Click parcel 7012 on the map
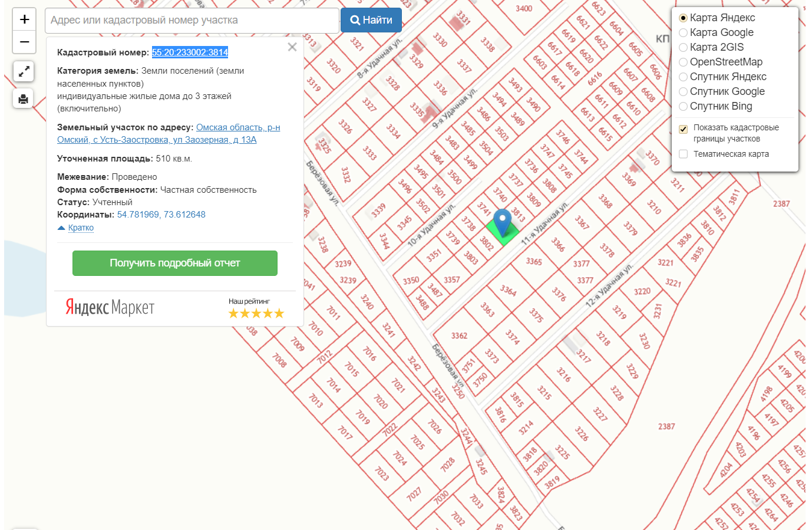Image resolution: width=812 pixels, height=530 pixels. pos(325,357)
